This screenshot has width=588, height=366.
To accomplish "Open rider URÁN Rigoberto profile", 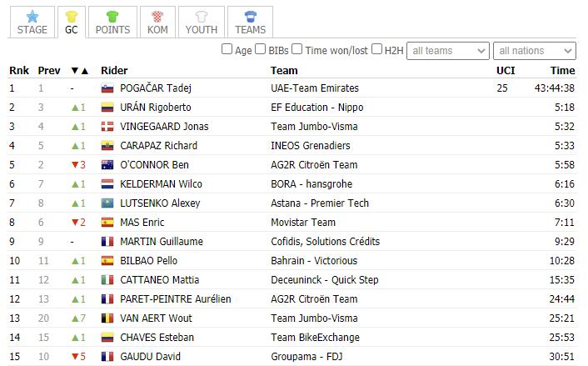I will click(156, 108).
